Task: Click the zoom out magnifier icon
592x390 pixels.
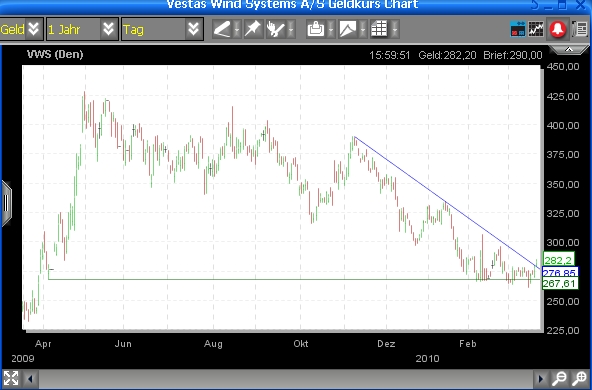Action: [x=560, y=378]
